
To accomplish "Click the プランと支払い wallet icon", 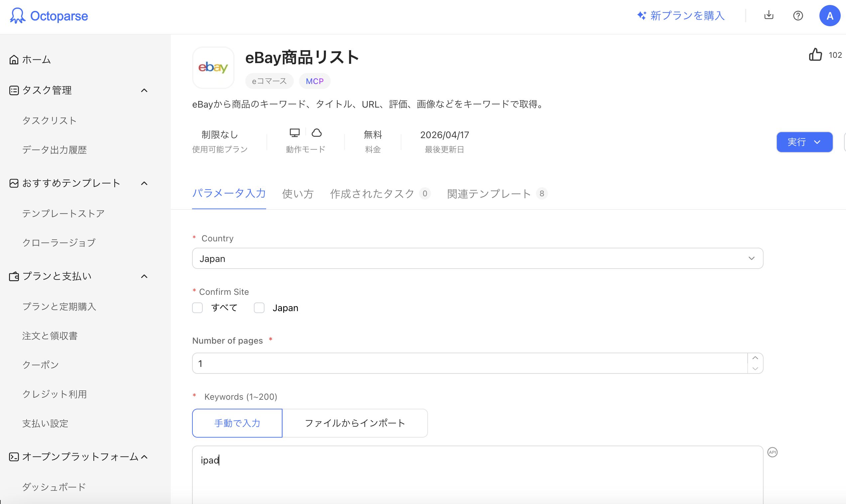I will click(14, 277).
